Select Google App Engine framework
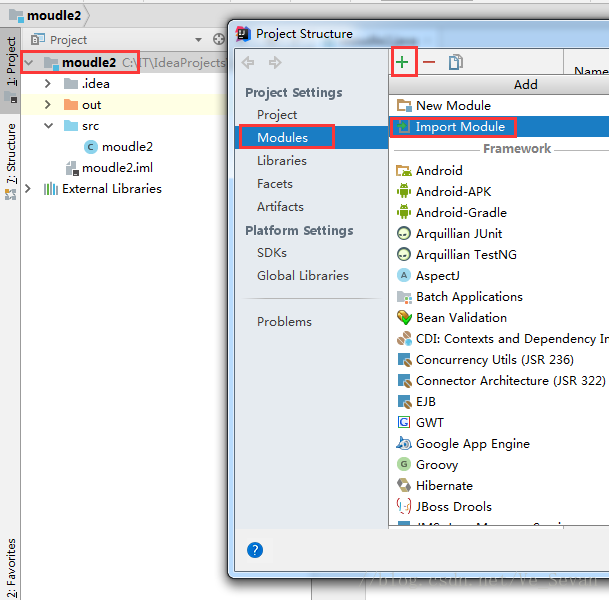Image resolution: width=609 pixels, height=600 pixels. (x=499, y=443)
